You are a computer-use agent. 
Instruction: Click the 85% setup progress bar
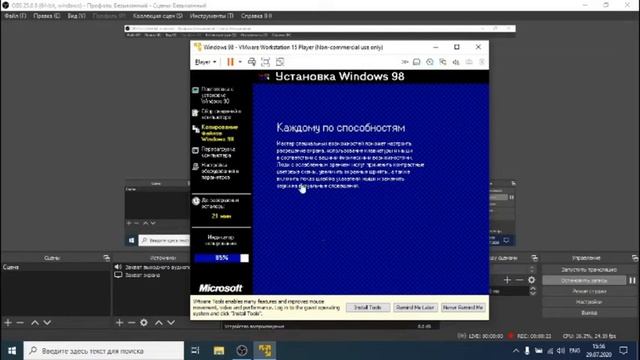click(x=221, y=258)
